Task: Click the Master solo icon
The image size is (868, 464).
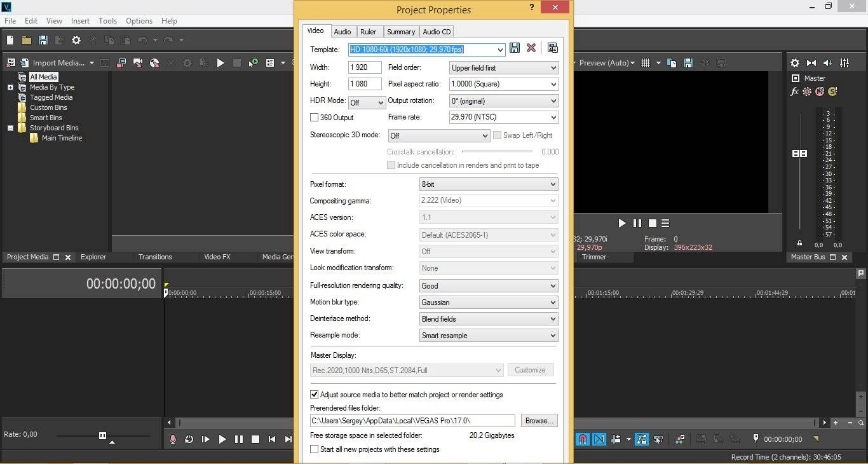Action: click(832, 92)
